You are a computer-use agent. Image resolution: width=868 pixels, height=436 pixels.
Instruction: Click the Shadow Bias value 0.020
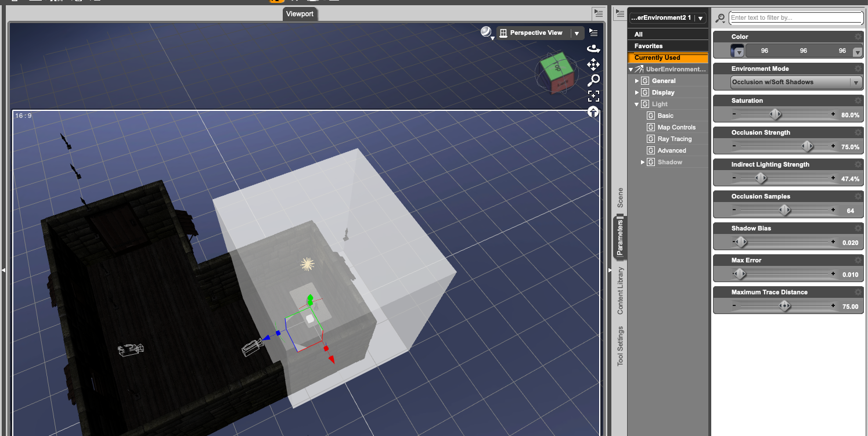pyautogui.click(x=850, y=243)
